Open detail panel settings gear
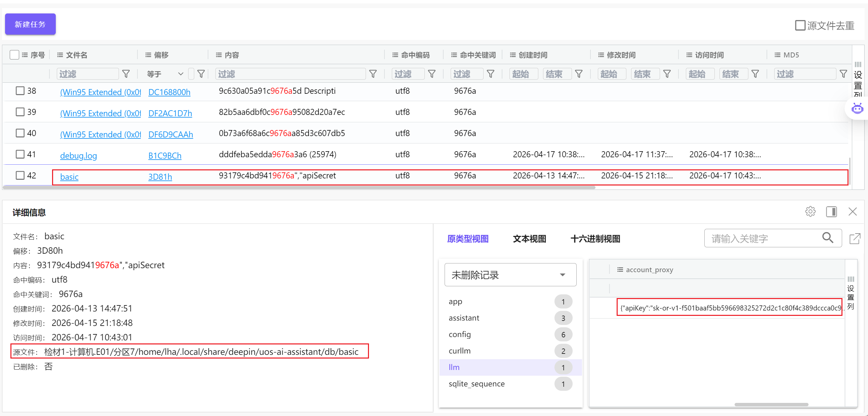 coord(810,212)
